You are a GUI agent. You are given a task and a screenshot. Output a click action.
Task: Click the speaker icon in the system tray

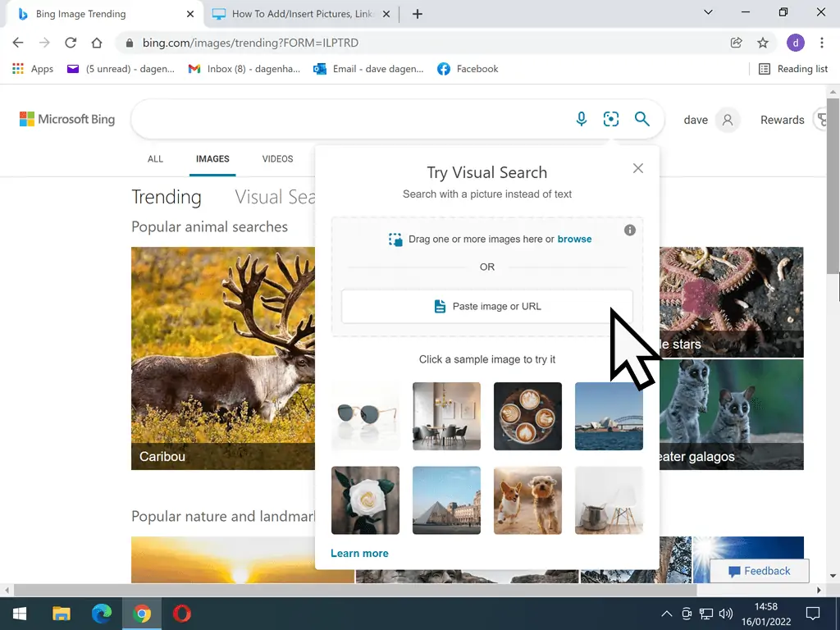pos(725,613)
